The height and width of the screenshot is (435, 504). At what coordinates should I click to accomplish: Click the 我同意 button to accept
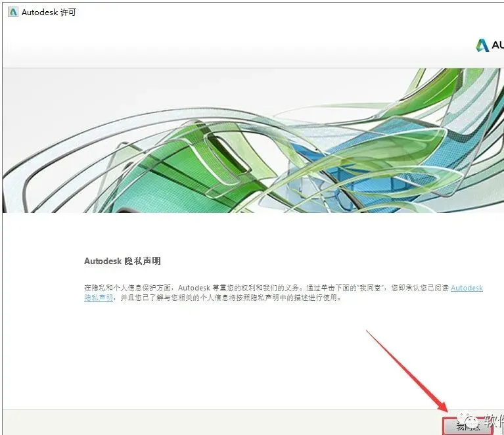468,426
